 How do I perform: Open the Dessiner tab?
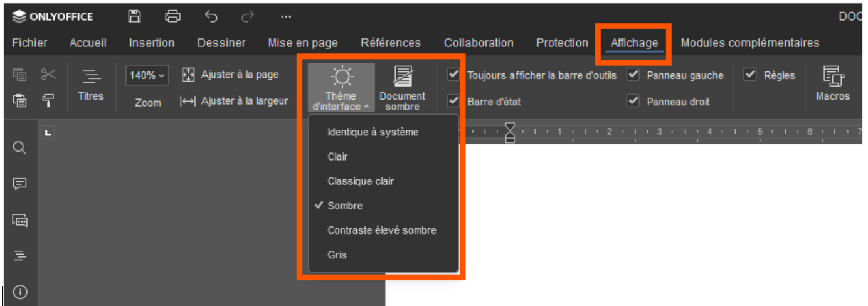click(221, 43)
